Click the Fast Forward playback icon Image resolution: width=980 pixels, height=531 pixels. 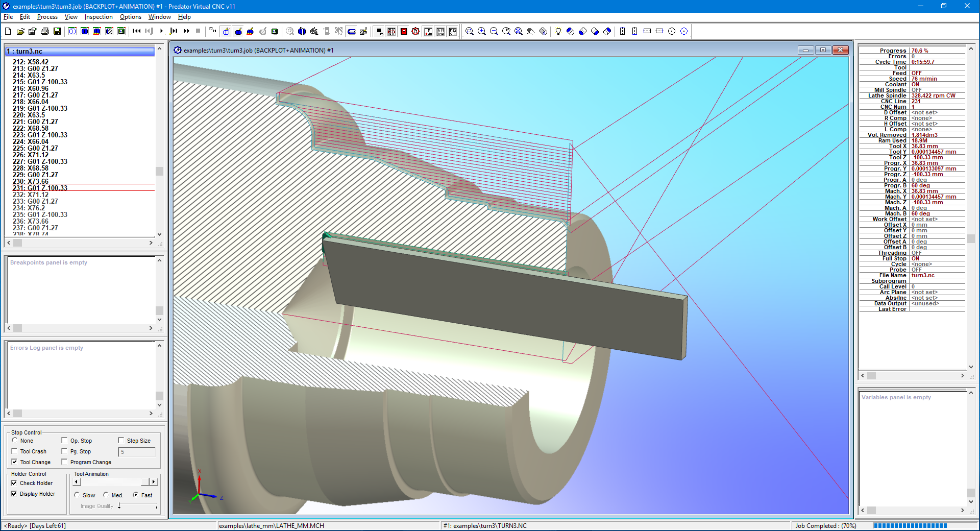point(186,31)
